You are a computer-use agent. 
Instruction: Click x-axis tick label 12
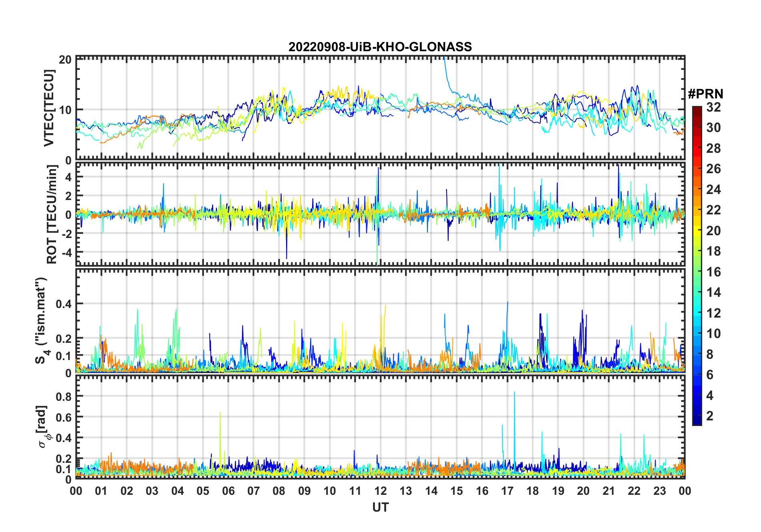[x=380, y=491]
